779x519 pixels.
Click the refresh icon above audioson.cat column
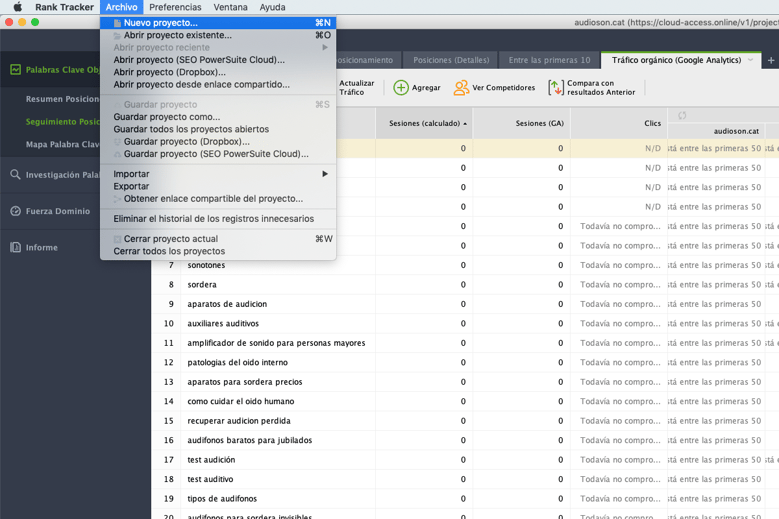pyautogui.click(x=682, y=115)
